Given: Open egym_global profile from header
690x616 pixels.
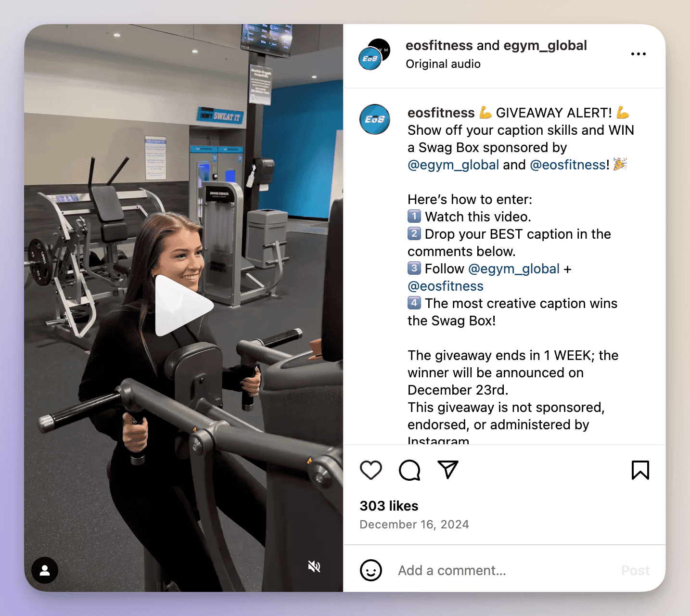Looking at the screenshot, I should tap(545, 45).
